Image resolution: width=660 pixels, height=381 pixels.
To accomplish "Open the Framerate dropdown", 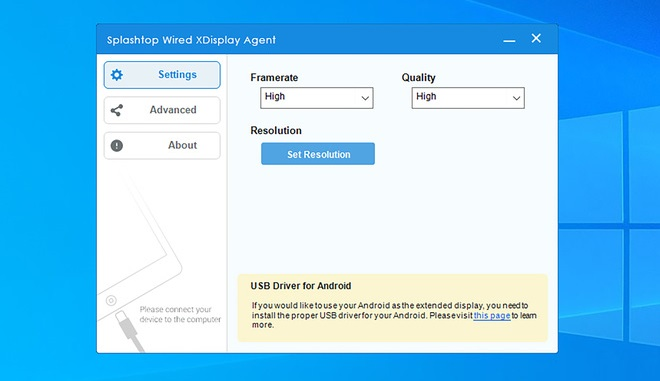I will 317,98.
